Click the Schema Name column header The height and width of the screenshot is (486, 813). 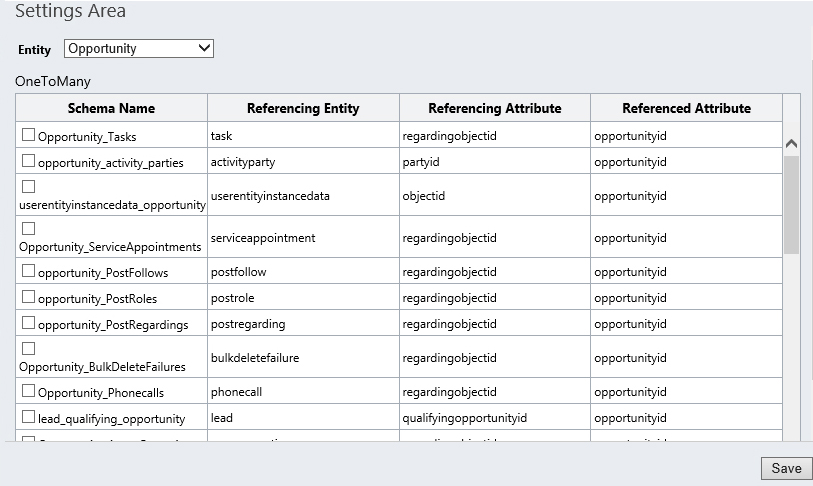pos(111,108)
